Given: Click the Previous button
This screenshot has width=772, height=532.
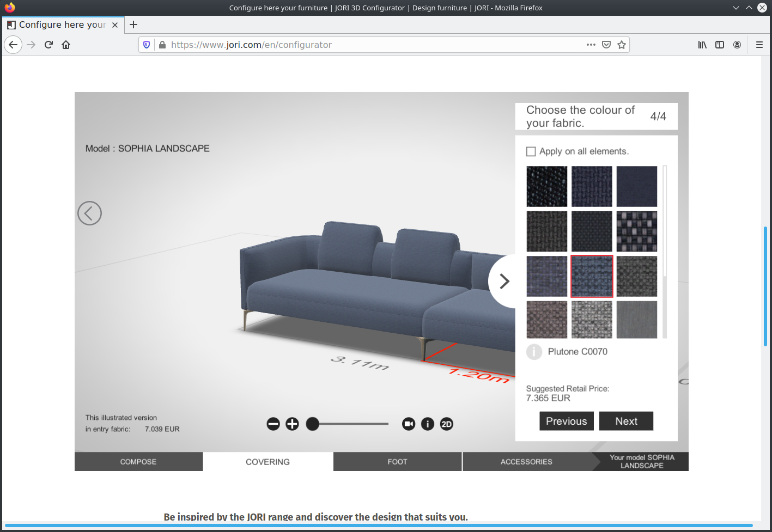Looking at the screenshot, I should [x=567, y=421].
